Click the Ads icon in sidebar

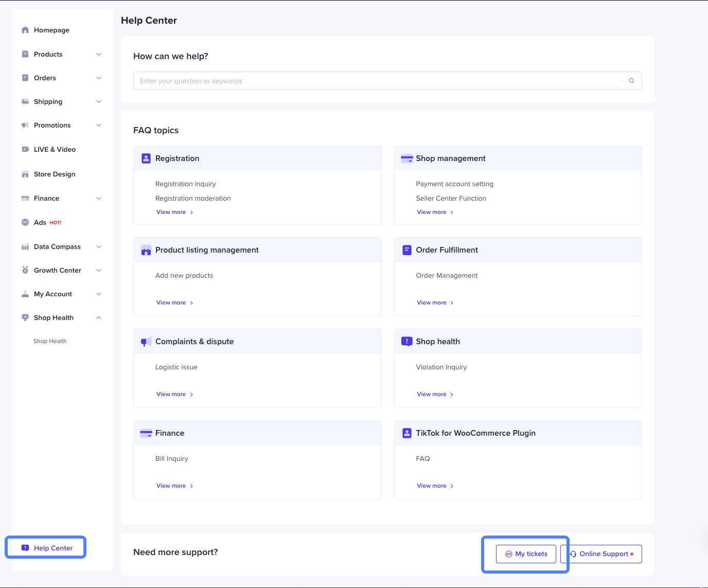pos(25,223)
